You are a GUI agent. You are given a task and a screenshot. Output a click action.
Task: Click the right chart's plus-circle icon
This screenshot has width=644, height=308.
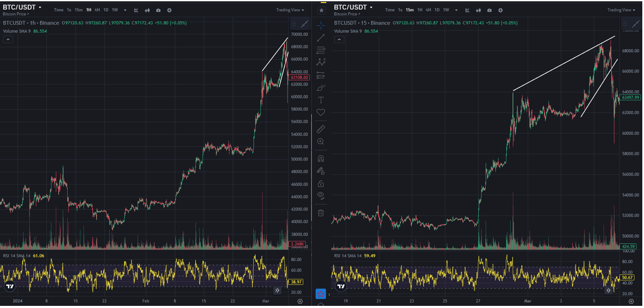click(500, 10)
